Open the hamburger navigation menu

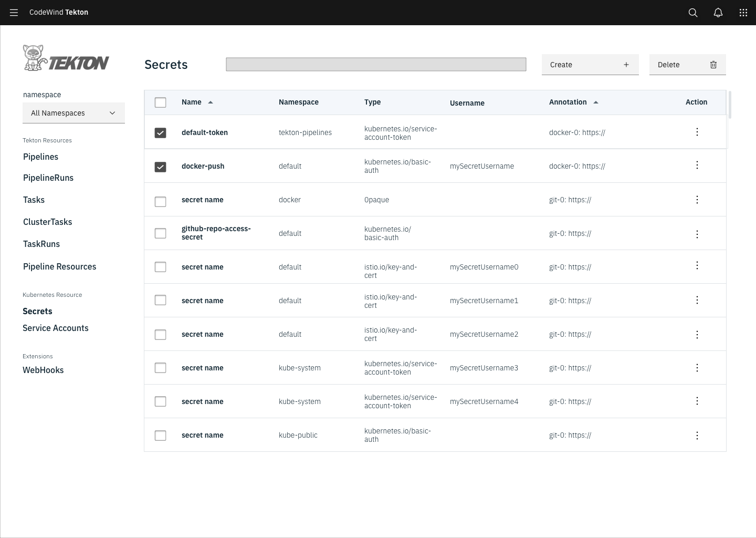point(14,12)
